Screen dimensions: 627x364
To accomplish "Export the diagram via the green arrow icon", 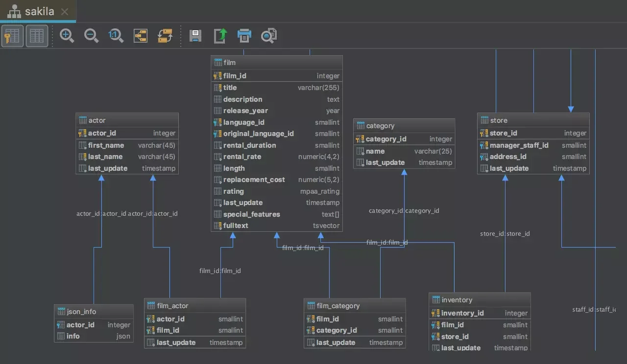I will [x=219, y=36].
